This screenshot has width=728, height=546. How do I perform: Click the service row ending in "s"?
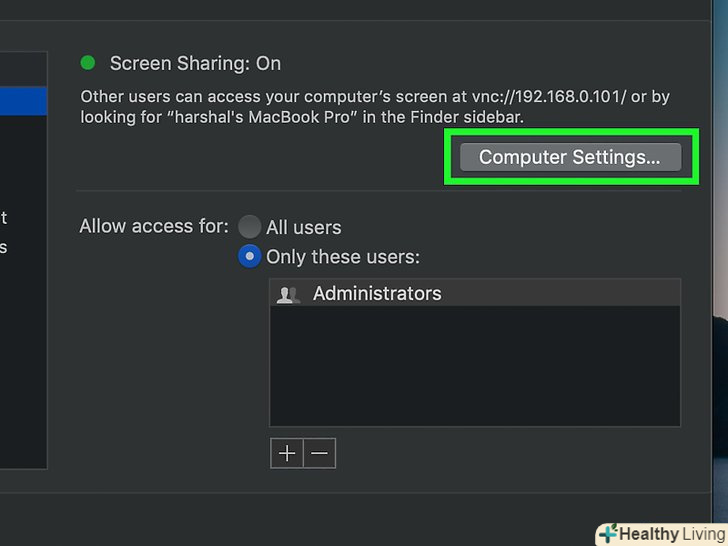[x=5, y=246]
